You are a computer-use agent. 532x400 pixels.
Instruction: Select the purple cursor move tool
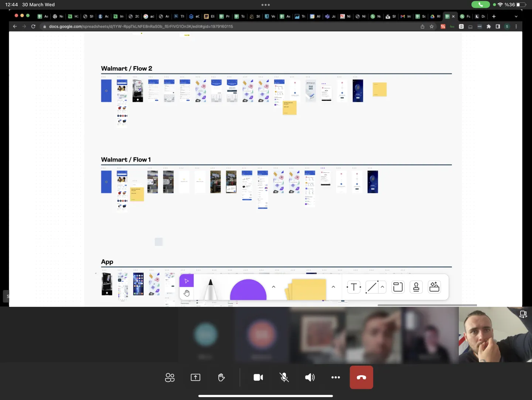pos(187,281)
